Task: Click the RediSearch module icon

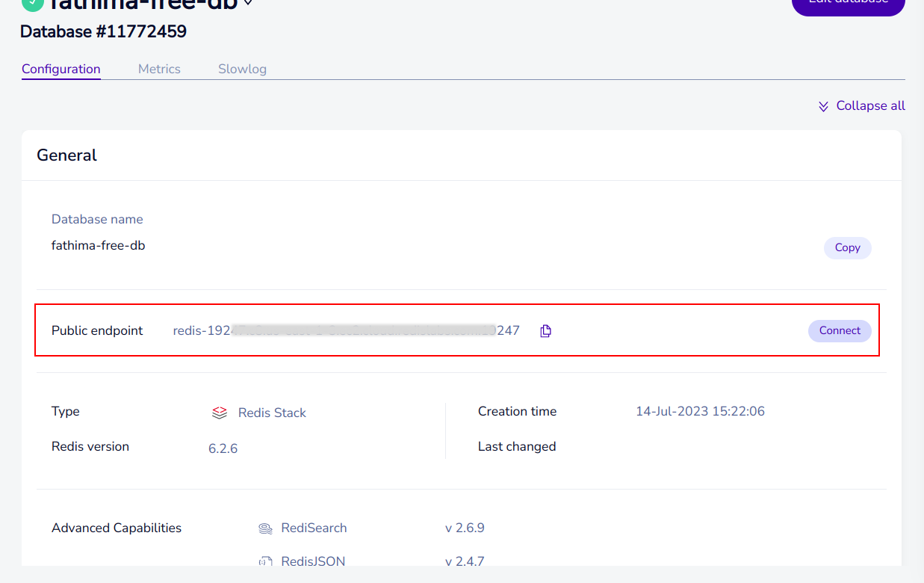Action: click(x=265, y=528)
